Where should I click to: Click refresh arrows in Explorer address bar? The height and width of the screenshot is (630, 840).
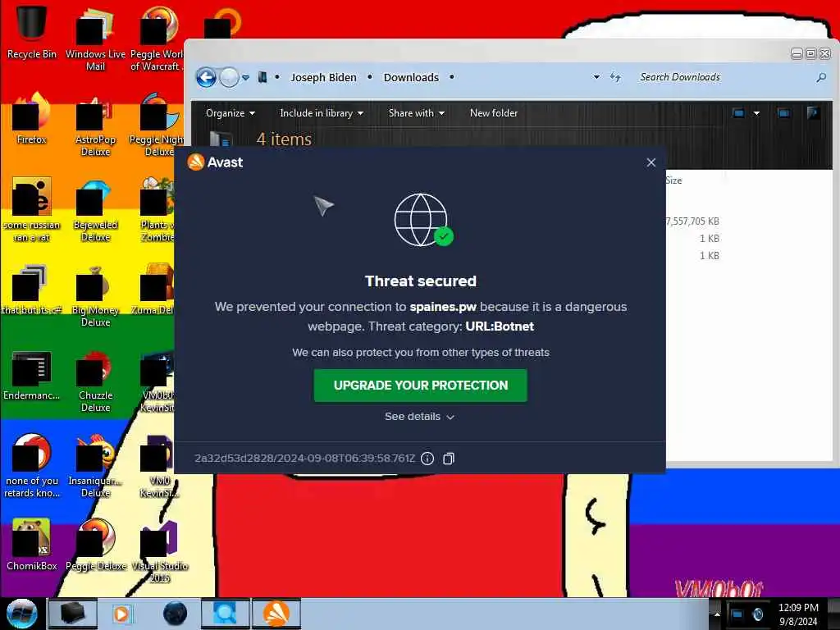click(x=615, y=77)
